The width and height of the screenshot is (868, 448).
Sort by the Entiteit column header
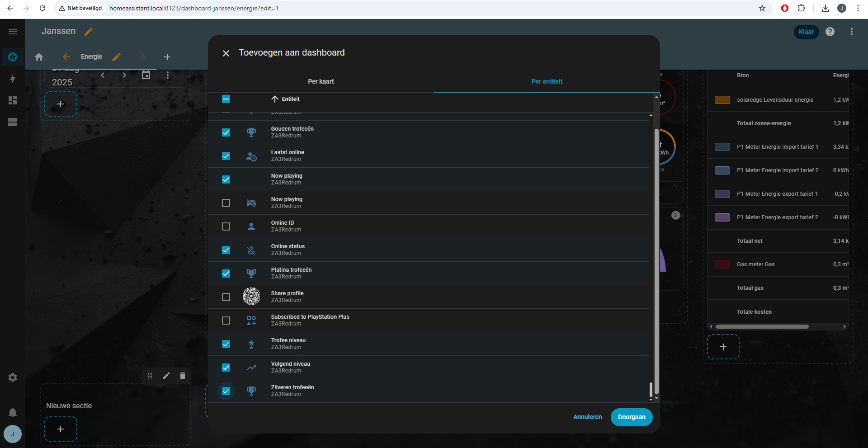pyautogui.click(x=290, y=99)
